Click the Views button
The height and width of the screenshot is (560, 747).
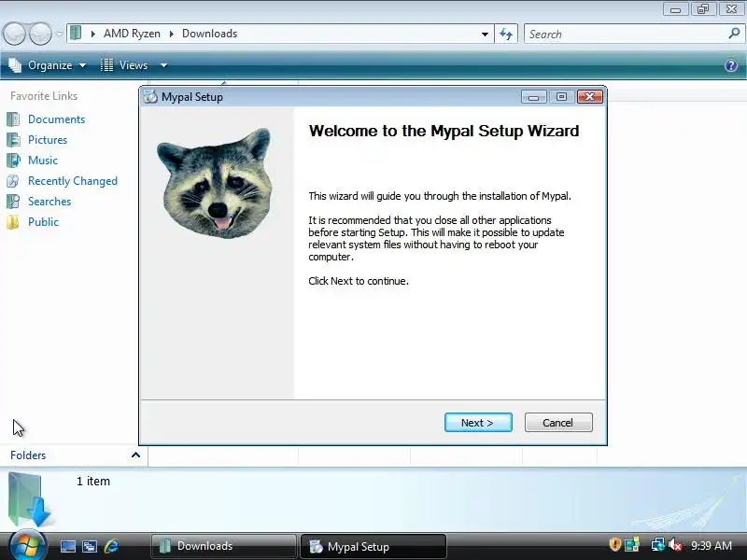[x=125, y=65]
